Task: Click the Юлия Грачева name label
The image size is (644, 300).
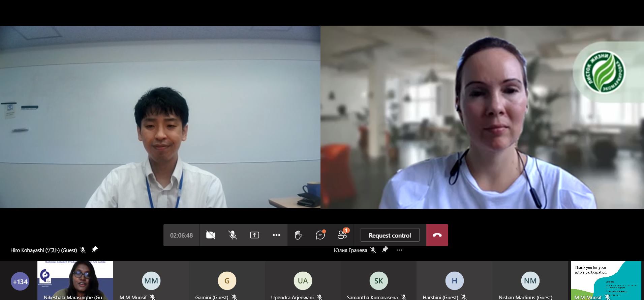Action: (x=350, y=250)
